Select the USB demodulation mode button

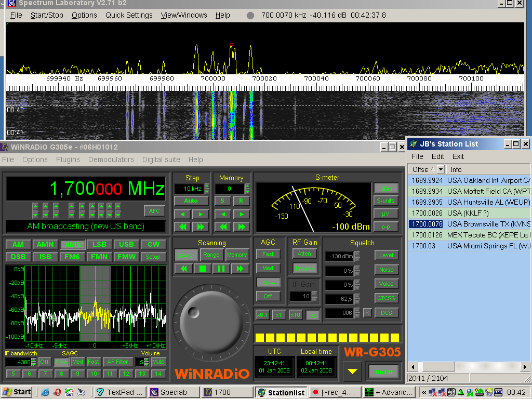click(126, 244)
